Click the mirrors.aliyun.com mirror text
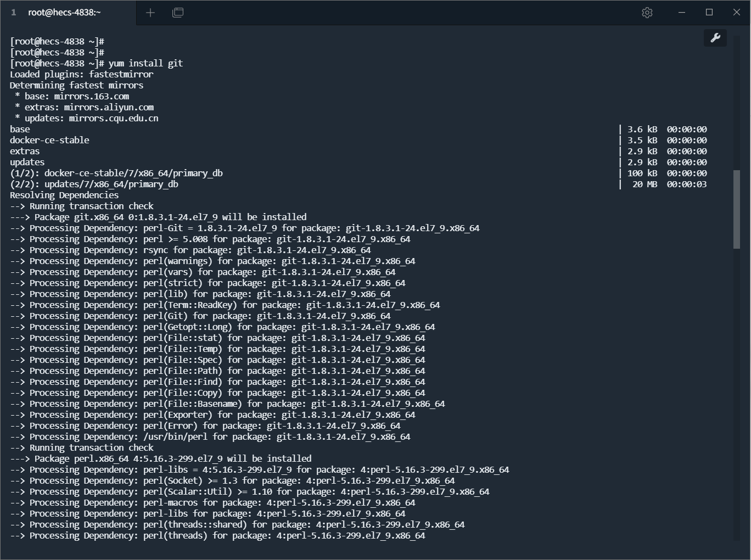This screenshot has width=751, height=560. click(x=109, y=107)
